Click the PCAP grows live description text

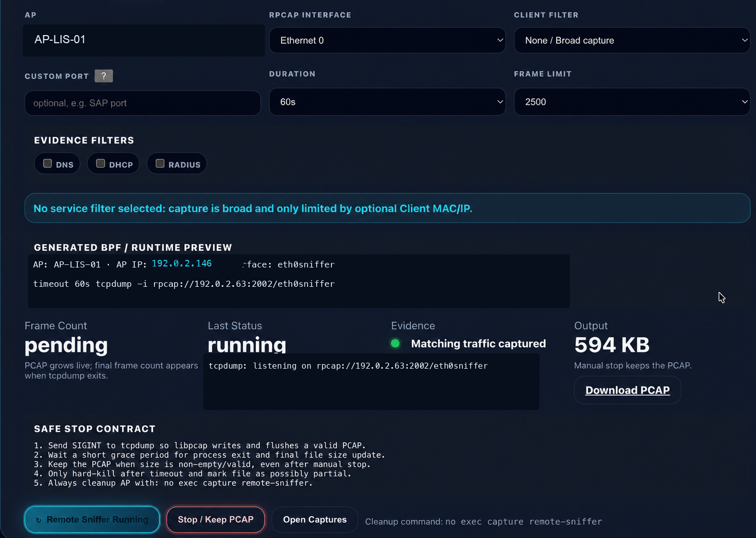[111, 371]
